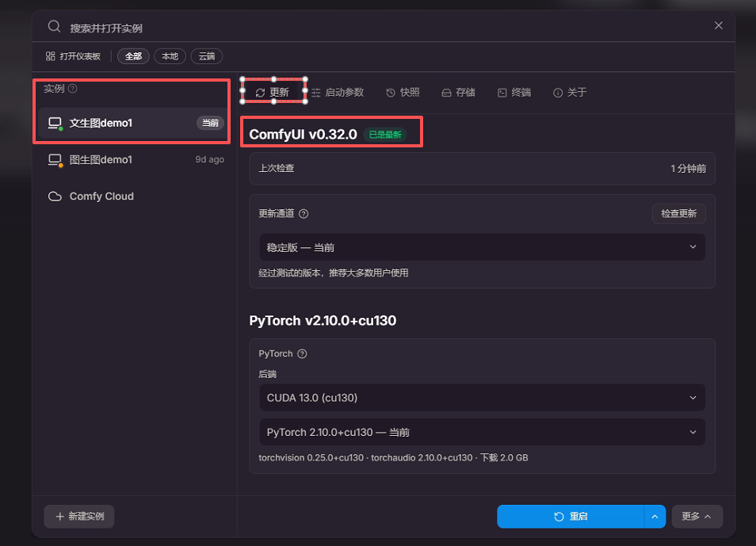The width and height of the screenshot is (756, 546).
Task: Click the help icon next to PyTorch
Action: [302, 353]
